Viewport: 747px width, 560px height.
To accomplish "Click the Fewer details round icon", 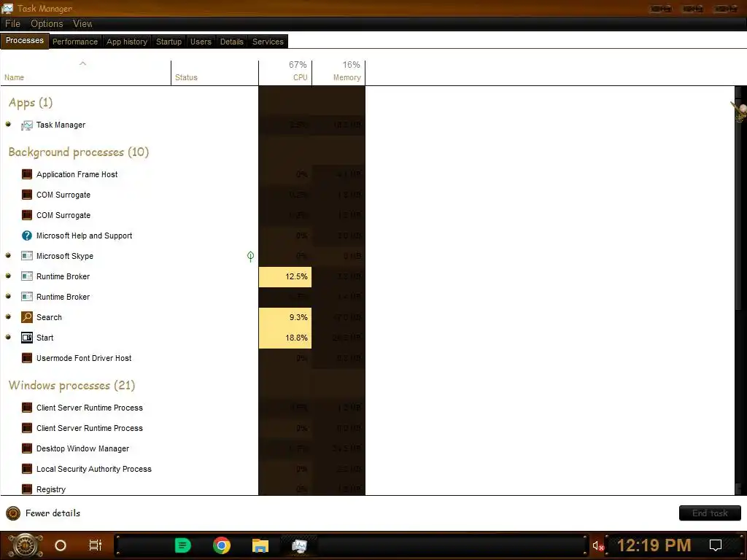I will coord(13,513).
